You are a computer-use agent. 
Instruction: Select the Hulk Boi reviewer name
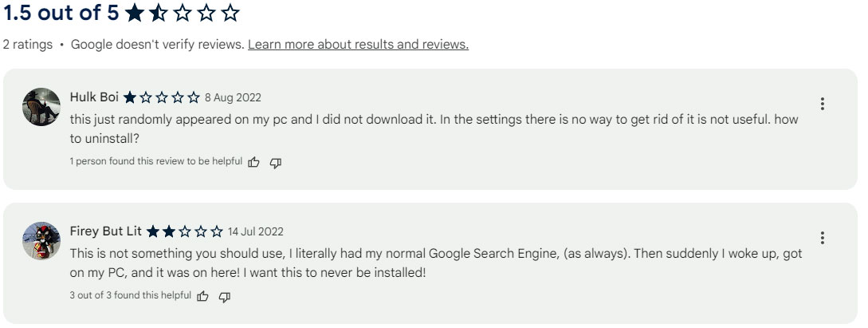(x=94, y=97)
